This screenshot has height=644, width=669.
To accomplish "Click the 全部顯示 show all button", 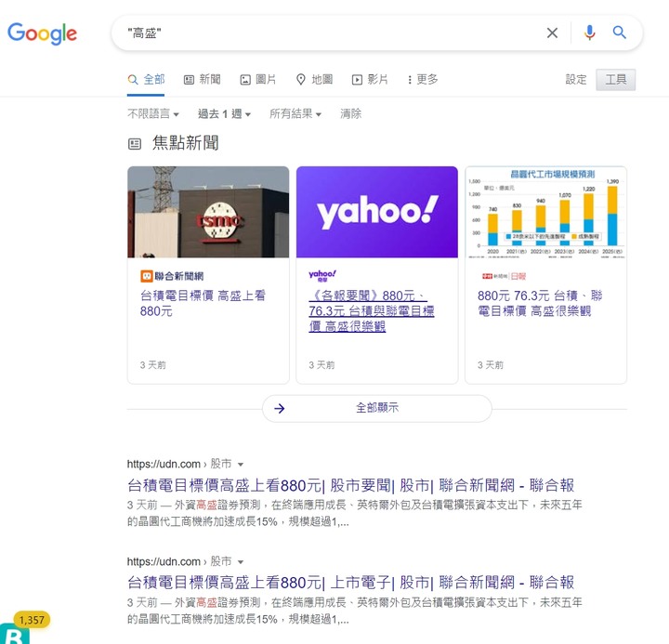I will pos(377,408).
